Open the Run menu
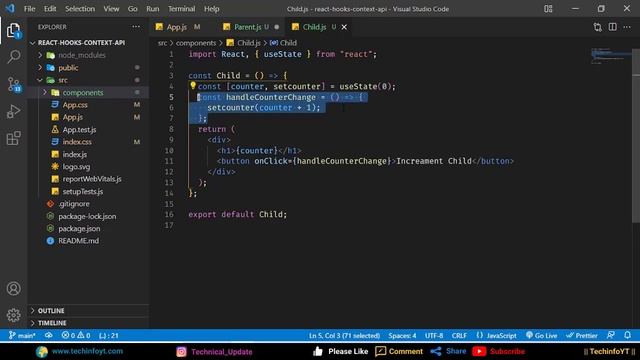The width and height of the screenshot is (640, 360). click(153, 9)
